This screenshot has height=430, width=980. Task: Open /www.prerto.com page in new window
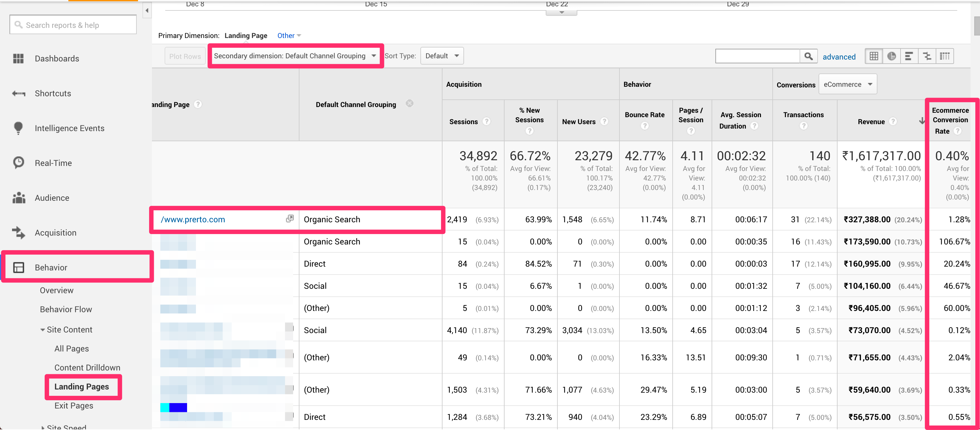click(290, 218)
